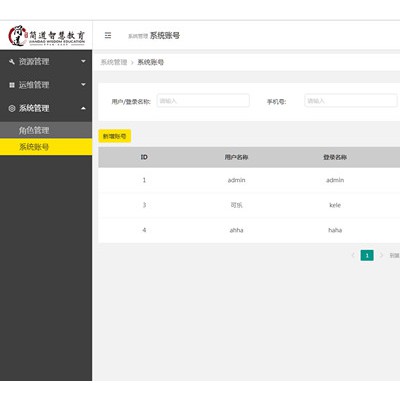Viewport: 400px width, 400px height.
Task: Go to the next page arrow
Action: point(381,255)
